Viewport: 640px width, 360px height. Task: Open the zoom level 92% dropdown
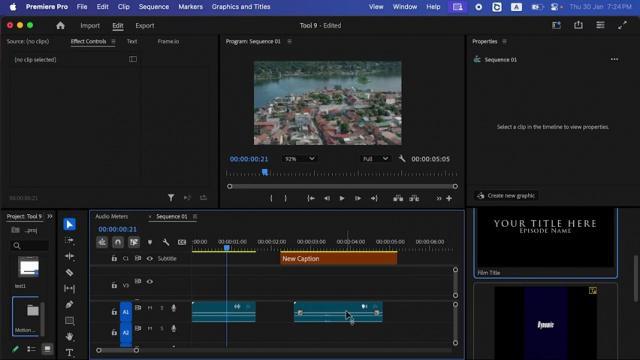click(x=300, y=159)
